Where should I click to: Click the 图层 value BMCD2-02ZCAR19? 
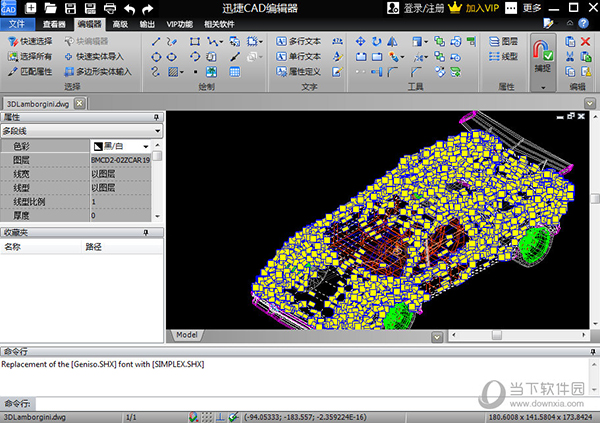[120, 160]
